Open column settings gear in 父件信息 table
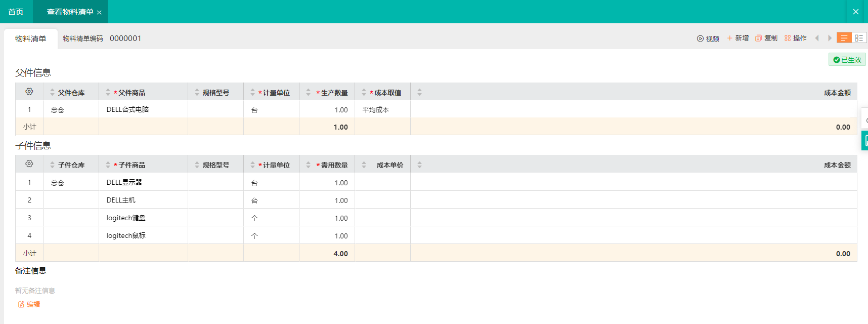The height and width of the screenshot is (324, 868). coord(29,92)
